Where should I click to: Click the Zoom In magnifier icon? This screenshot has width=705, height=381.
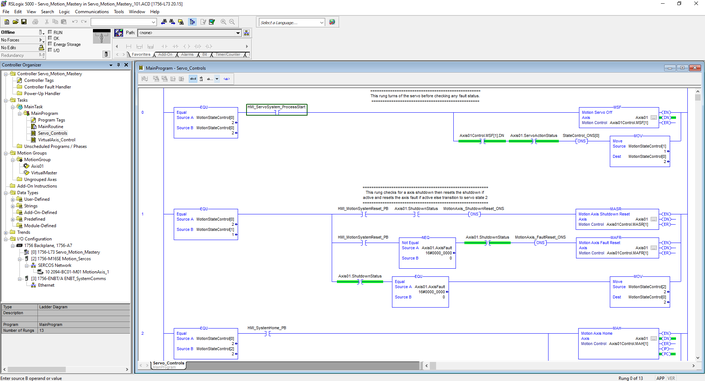pos(223,22)
